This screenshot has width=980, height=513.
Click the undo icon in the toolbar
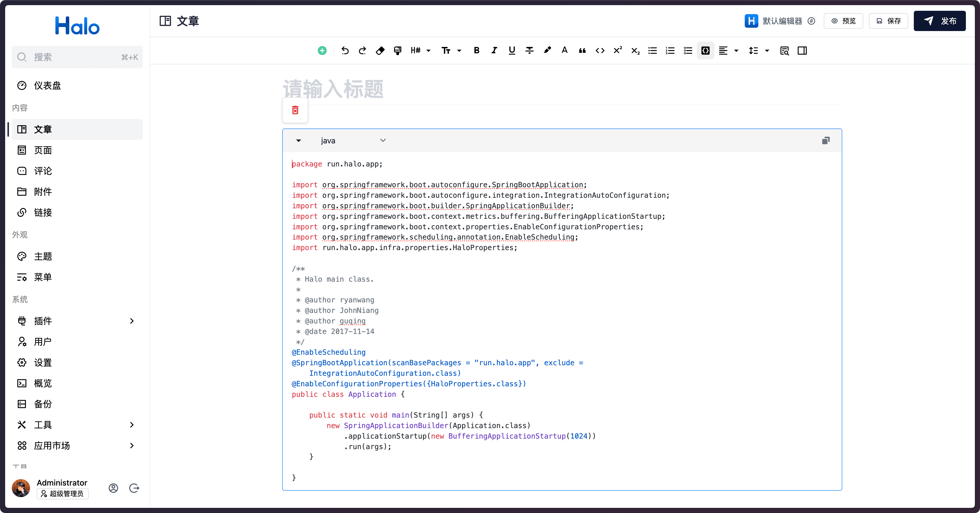(x=345, y=51)
